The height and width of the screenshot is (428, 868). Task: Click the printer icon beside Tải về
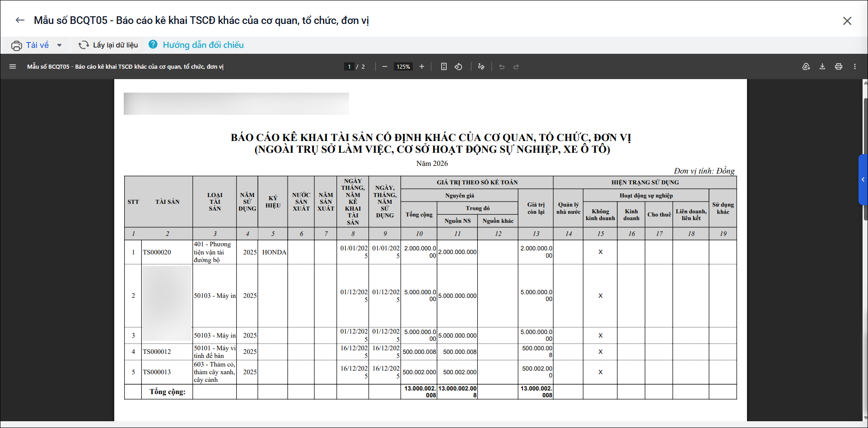point(17,45)
